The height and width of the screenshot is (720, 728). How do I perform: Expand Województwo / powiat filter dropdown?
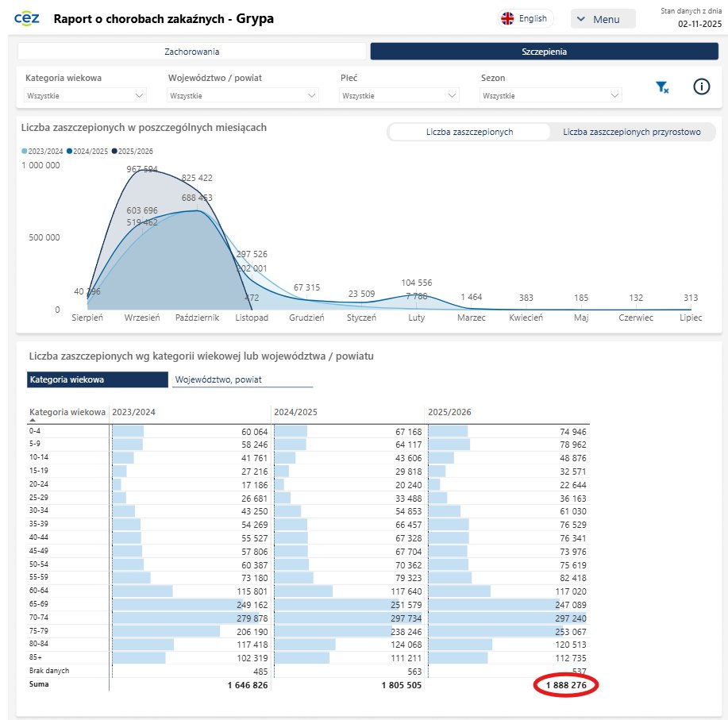click(242, 95)
